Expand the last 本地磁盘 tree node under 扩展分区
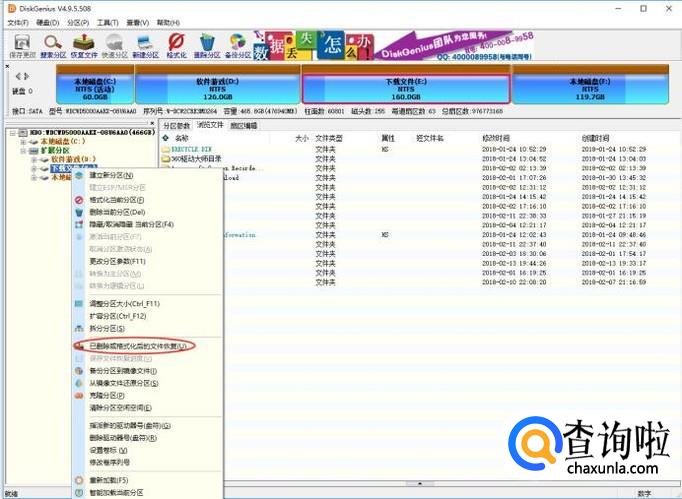This screenshot has height=499, width=682. pyautogui.click(x=33, y=178)
